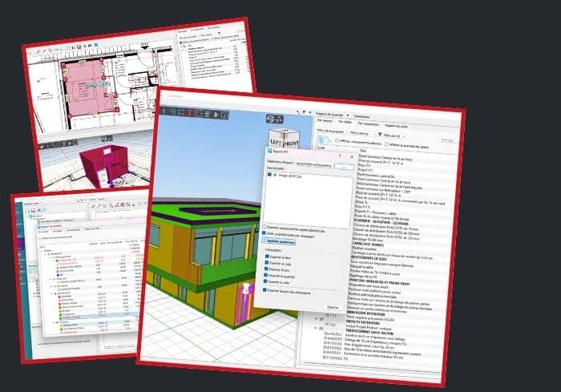Select the 'PEINTURE INTERIEURE ET PAPIER PEINT' row

379,281
